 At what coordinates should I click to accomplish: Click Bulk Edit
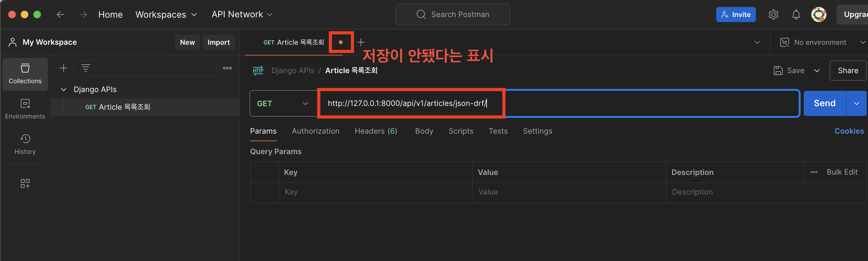point(842,172)
